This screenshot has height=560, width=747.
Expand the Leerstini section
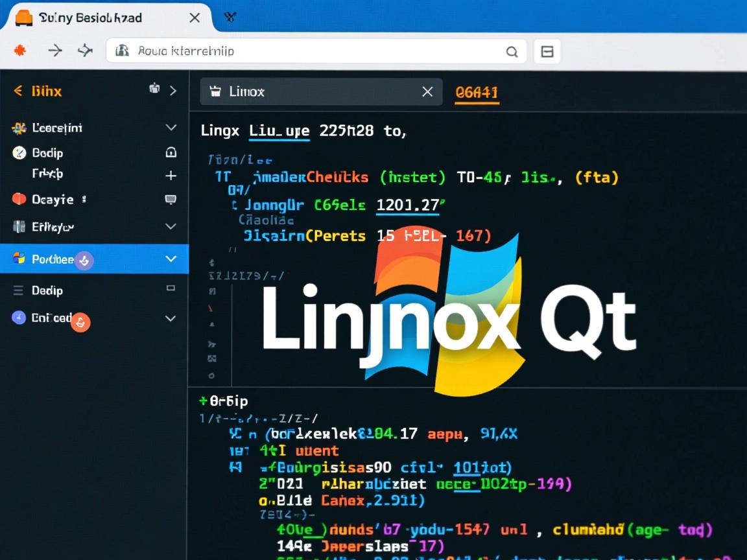tap(171, 127)
